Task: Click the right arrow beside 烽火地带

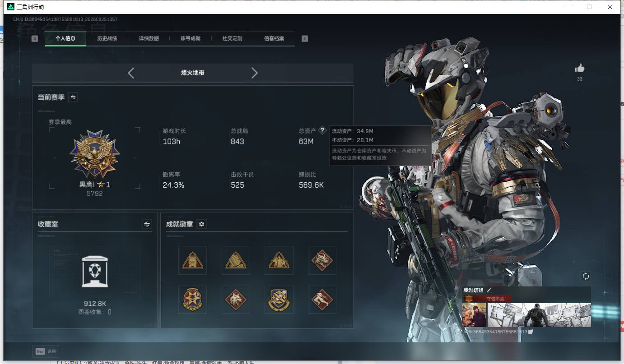Action: pyautogui.click(x=254, y=73)
